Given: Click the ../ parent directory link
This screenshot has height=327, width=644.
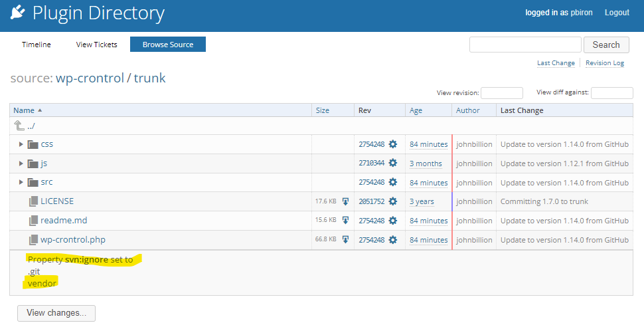Looking at the screenshot, I should (31, 126).
